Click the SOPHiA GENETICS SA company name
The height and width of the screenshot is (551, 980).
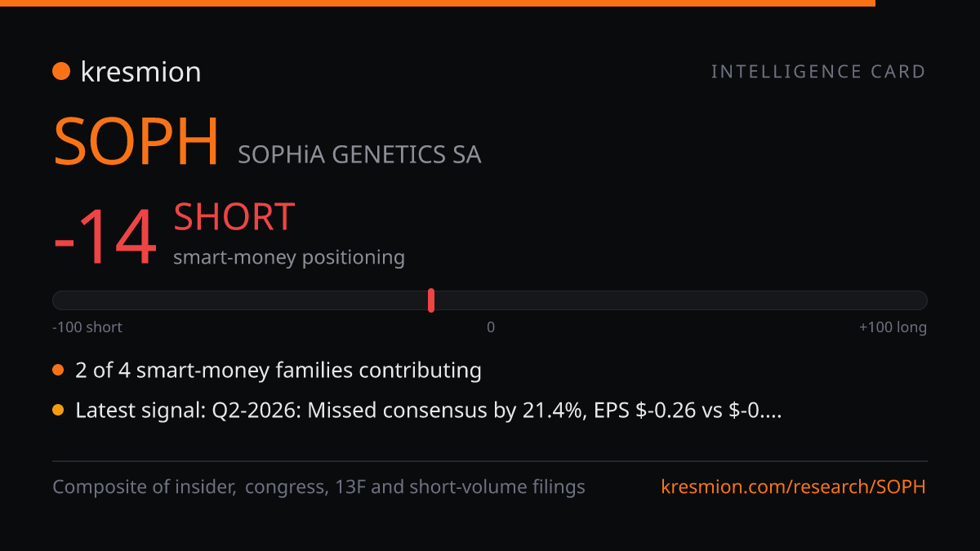pos(359,154)
